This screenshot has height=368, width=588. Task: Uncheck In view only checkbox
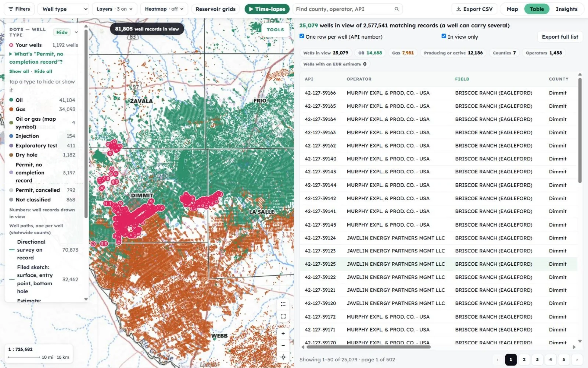click(444, 36)
